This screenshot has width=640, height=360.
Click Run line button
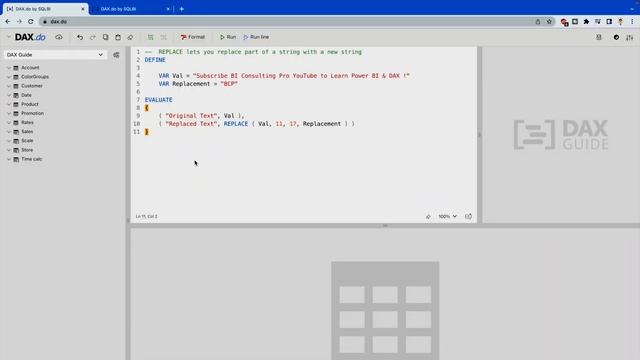256,37
